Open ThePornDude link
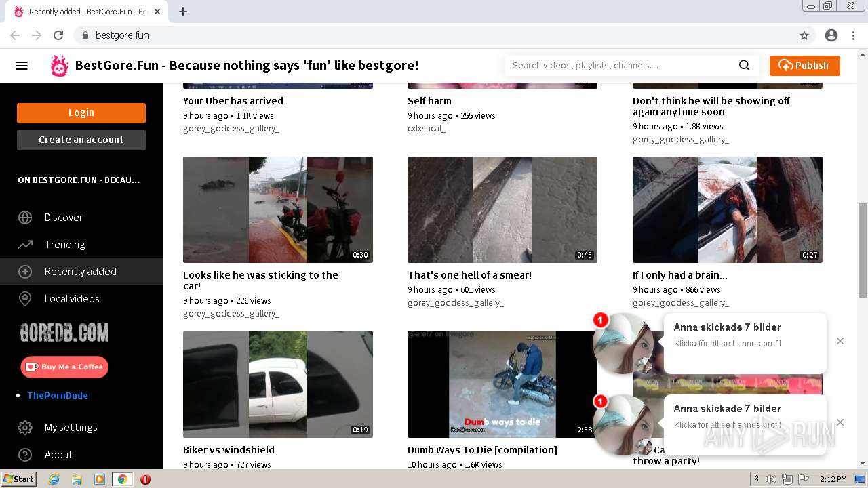 click(x=58, y=395)
